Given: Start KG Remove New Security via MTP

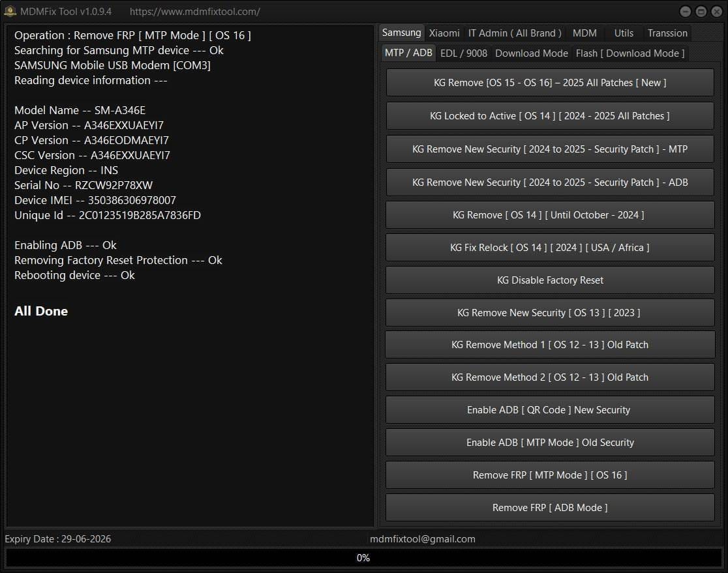Looking at the screenshot, I should point(549,149).
